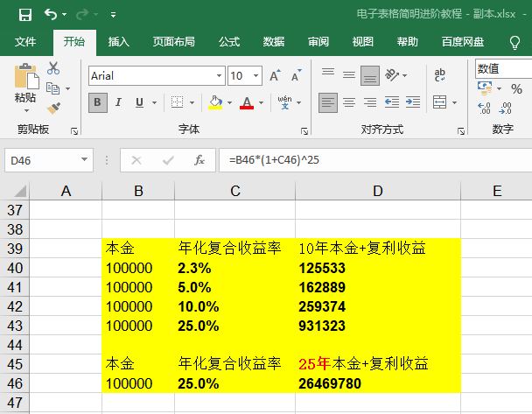The image size is (532, 414).
Task: Switch to the 审阅 tab
Action: [x=318, y=42]
